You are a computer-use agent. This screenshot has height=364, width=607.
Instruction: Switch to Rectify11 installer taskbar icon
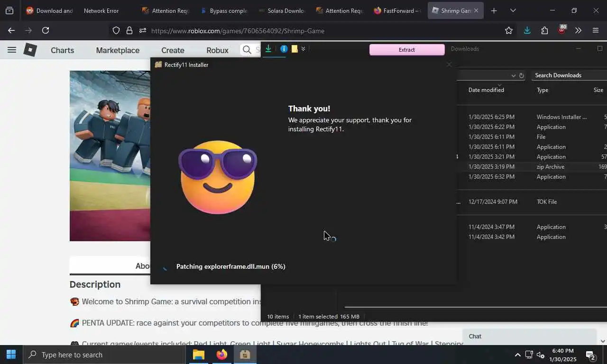click(245, 355)
